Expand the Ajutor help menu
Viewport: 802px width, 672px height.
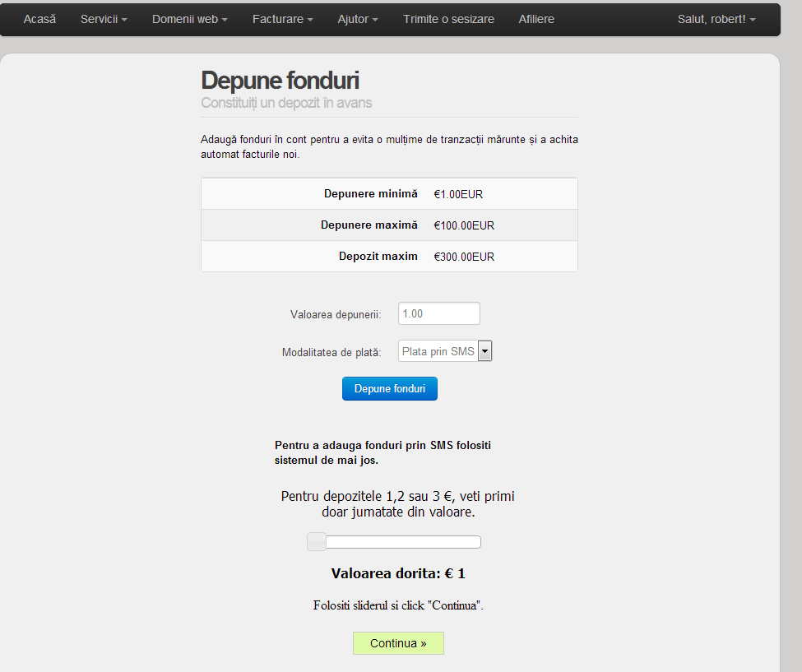(x=358, y=19)
